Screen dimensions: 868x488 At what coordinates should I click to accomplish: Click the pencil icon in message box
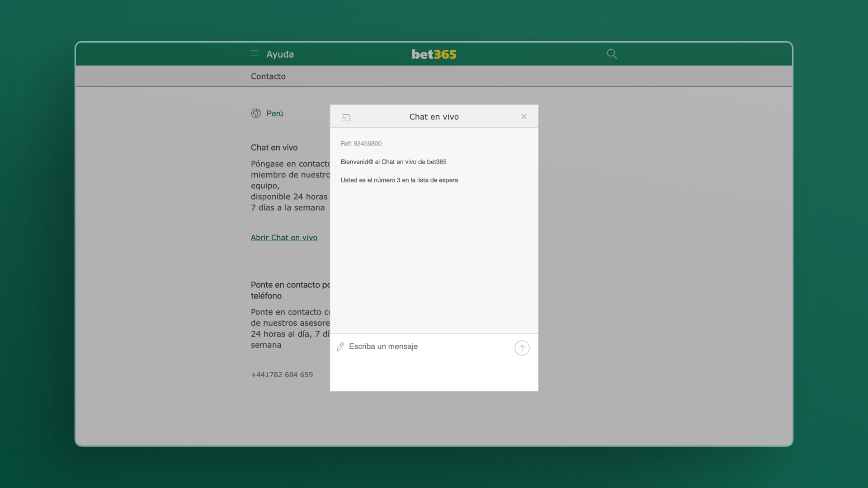point(341,347)
